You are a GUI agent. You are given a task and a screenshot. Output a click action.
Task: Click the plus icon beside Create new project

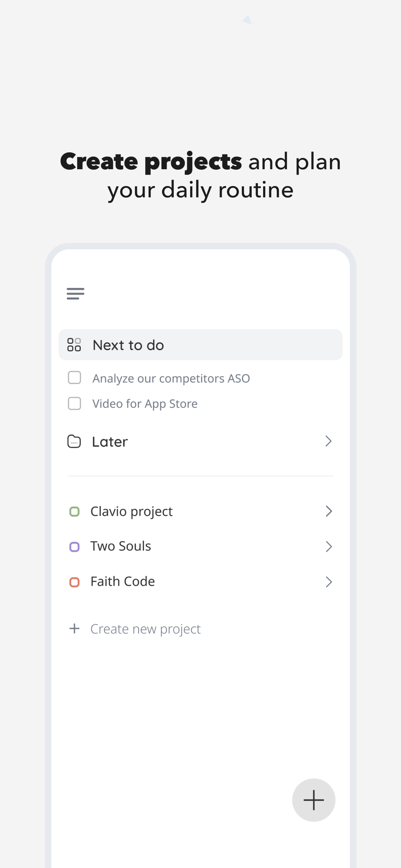click(x=75, y=628)
